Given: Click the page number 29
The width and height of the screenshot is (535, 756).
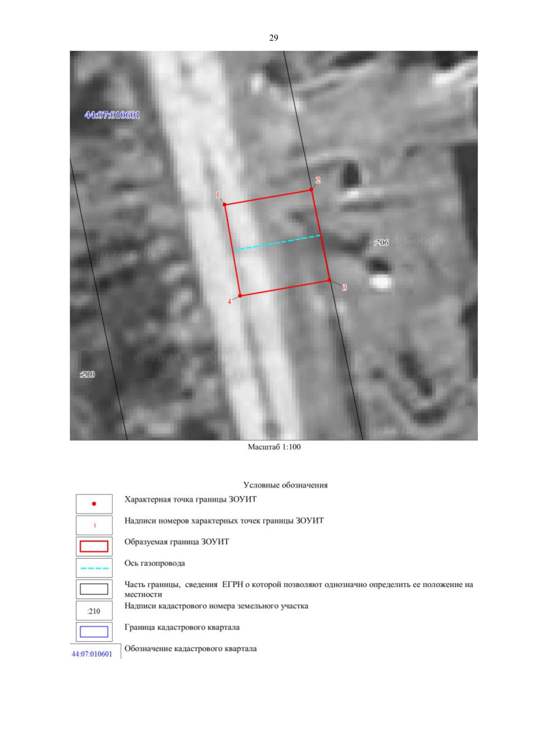Looking at the screenshot, I should coord(274,38).
